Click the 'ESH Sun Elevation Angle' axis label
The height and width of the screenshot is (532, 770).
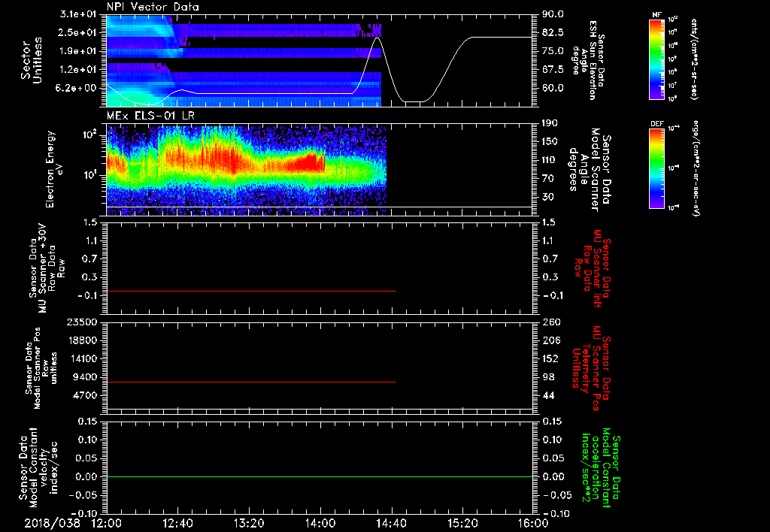[587, 60]
